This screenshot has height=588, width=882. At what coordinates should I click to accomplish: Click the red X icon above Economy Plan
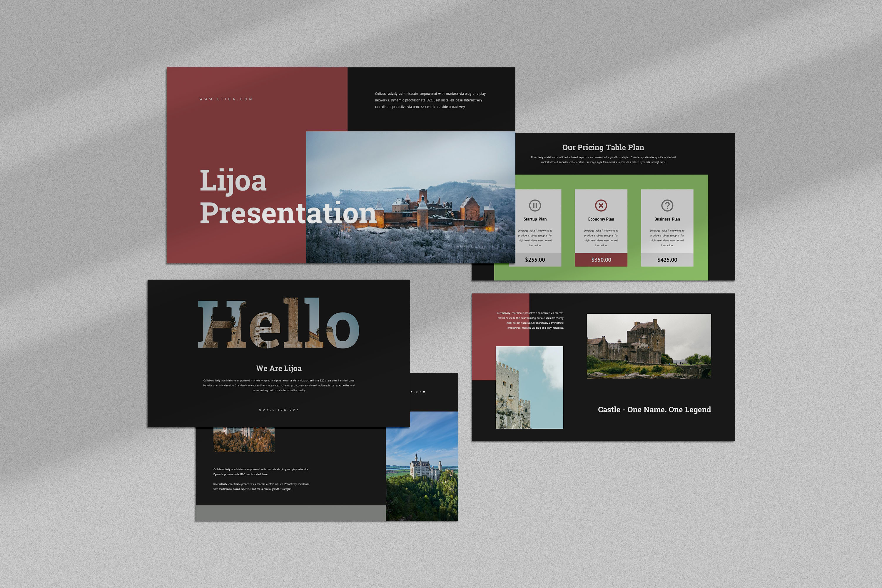pos(601,206)
